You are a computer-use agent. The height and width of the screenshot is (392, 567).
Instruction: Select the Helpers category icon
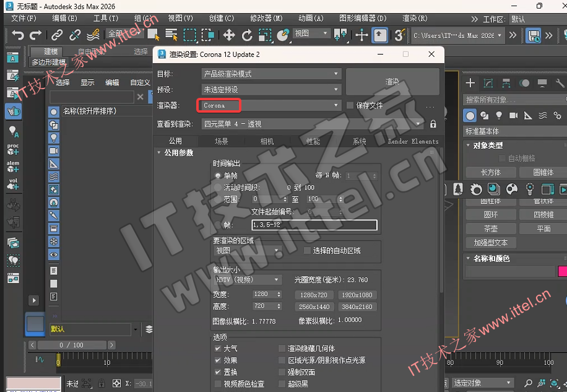(x=528, y=116)
